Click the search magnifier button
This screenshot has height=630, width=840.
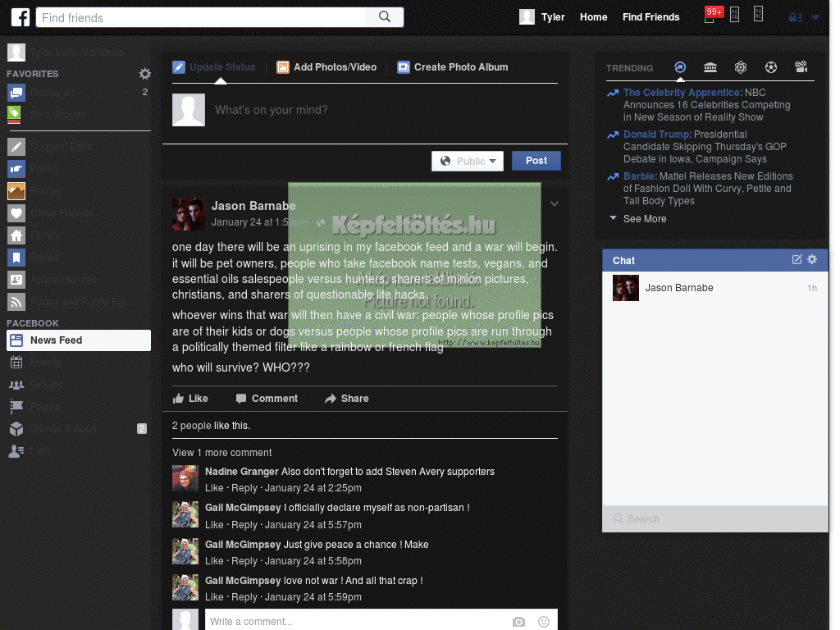[x=385, y=17]
